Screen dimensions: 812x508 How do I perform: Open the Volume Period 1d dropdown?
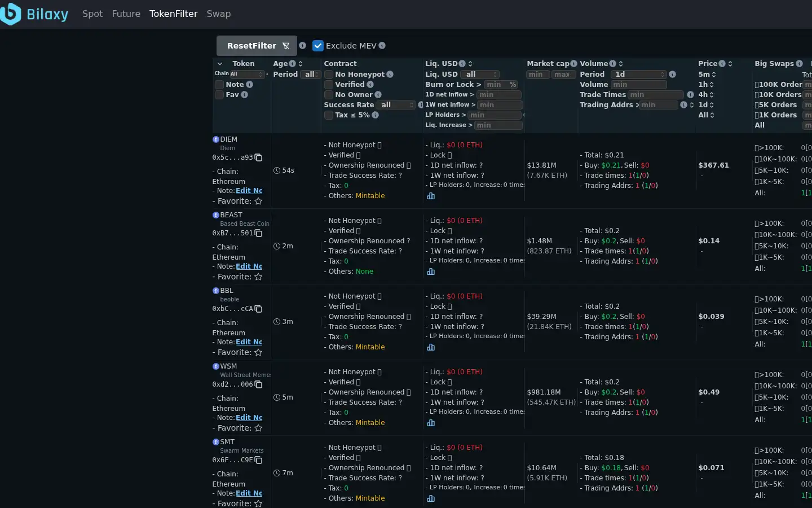coord(639,75)
